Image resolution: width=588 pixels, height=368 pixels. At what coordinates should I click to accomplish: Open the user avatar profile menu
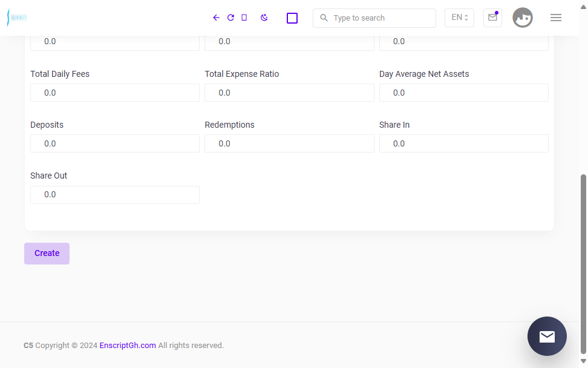click(523, 18)
